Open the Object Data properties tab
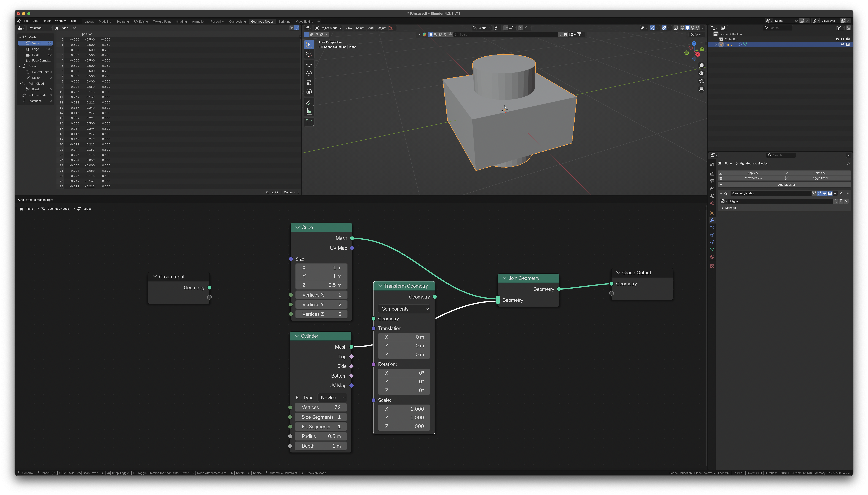The height and width of the screenshot is (495, 868). (x=712, y=250)
